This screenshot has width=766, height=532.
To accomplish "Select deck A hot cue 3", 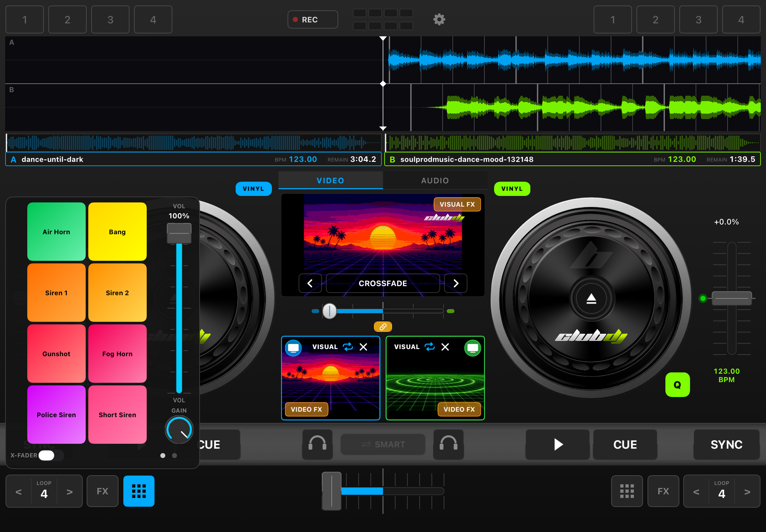I will tap(110, 20).
